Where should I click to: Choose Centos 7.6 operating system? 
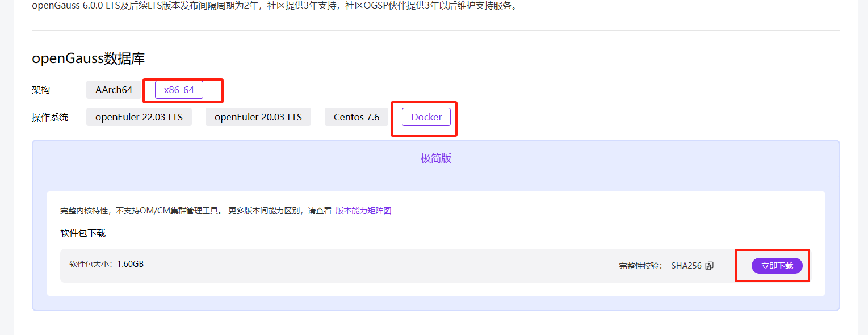click(x=357, y=117)
